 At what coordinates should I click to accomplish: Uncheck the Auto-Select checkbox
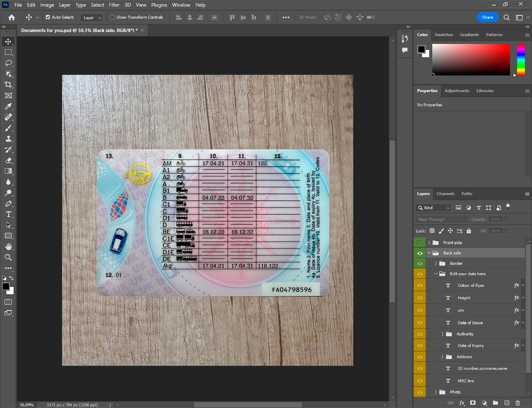pyautogui.click(x=48, y=17)
